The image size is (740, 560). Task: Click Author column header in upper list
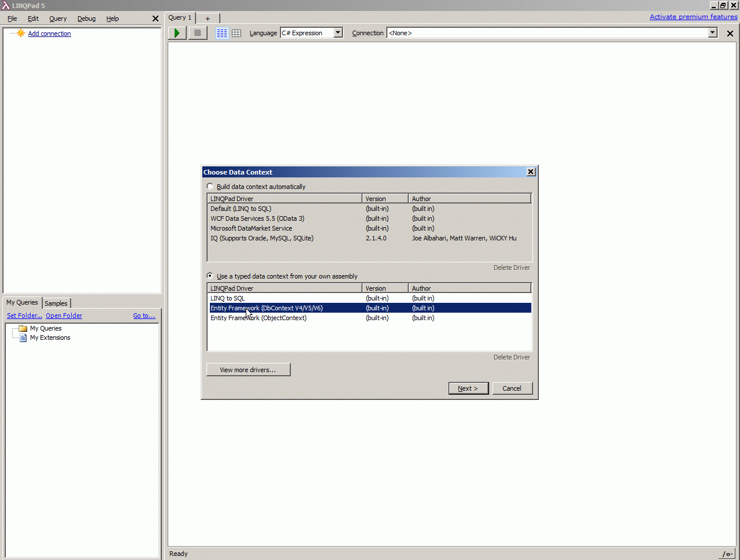click(x=469, y=199)
